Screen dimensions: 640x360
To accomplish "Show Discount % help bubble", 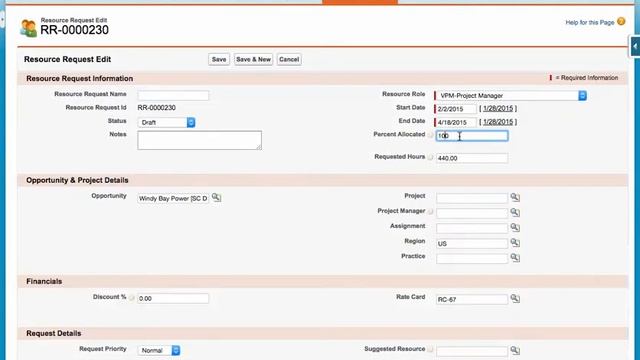I will 131,298.
